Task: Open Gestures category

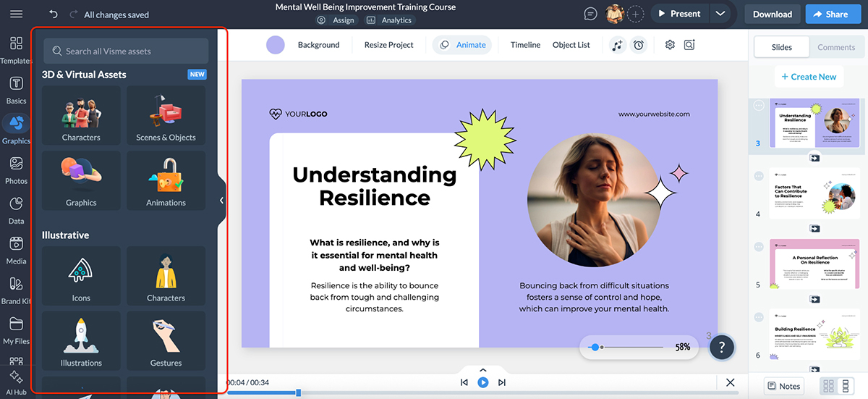Action: [x=166, y=341]
